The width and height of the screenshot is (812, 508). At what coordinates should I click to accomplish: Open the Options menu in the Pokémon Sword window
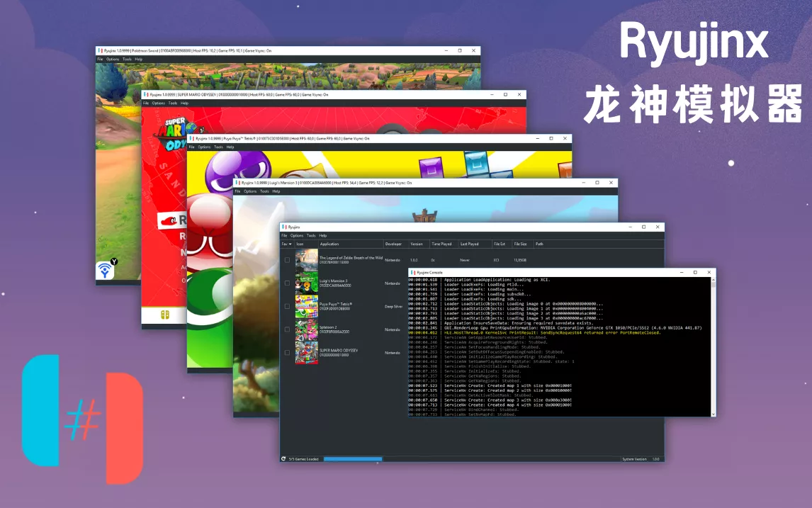[113, 59]
